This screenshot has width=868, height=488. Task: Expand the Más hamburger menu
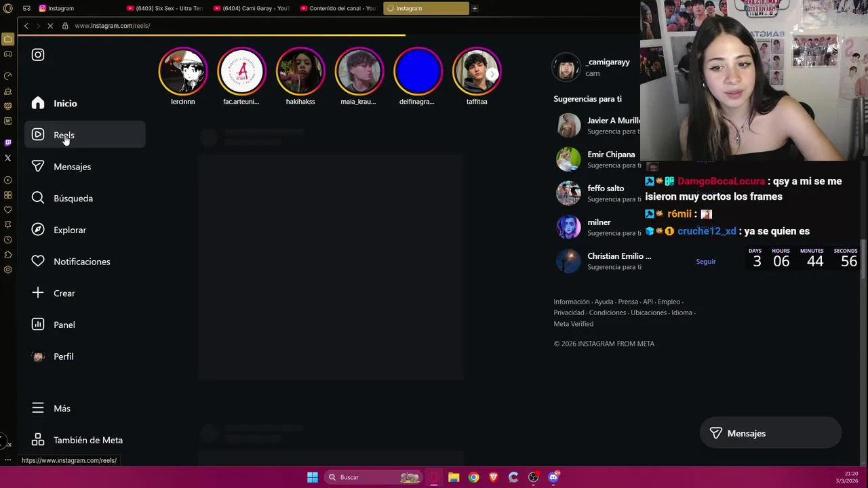38,408
